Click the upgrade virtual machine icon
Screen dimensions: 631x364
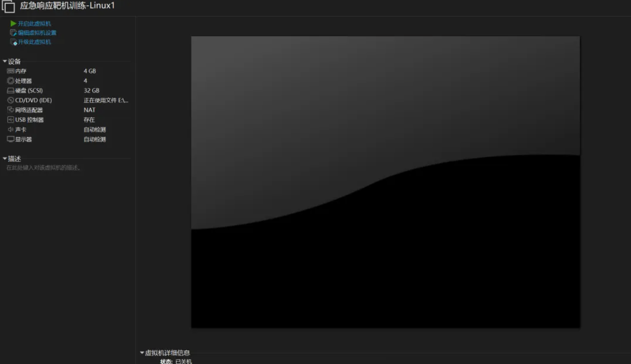click(x=14, y=42)
